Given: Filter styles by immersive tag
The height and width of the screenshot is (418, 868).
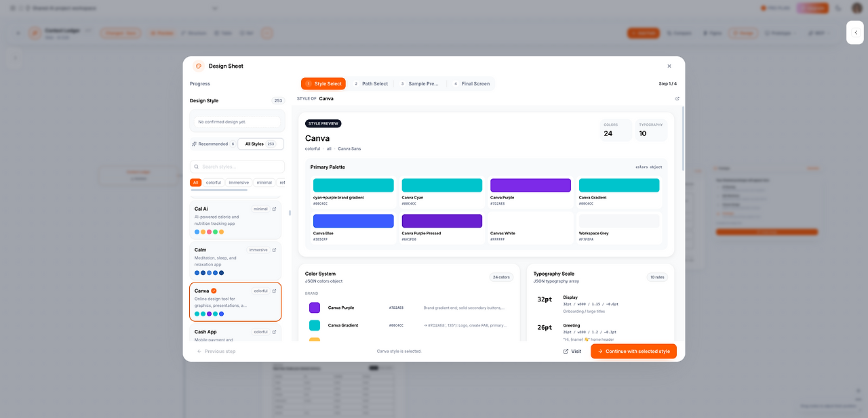Looking at the screenshot, I should click(239, 182).
